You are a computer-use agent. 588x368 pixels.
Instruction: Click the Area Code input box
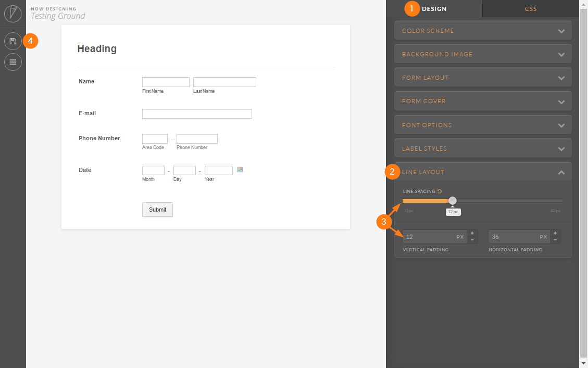pos(155,139)
